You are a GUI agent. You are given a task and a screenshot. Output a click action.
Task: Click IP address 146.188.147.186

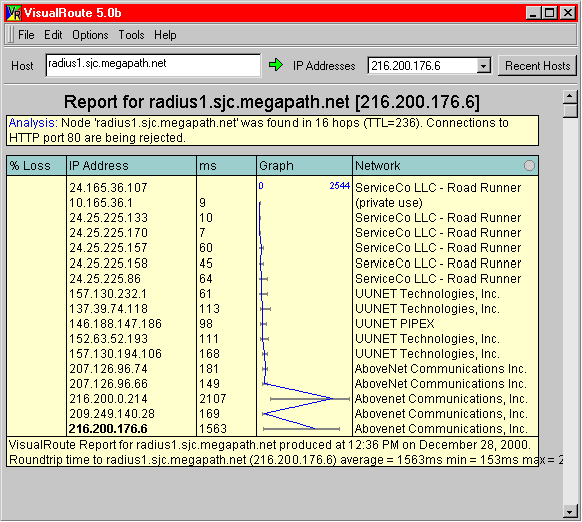coord(115,324)
